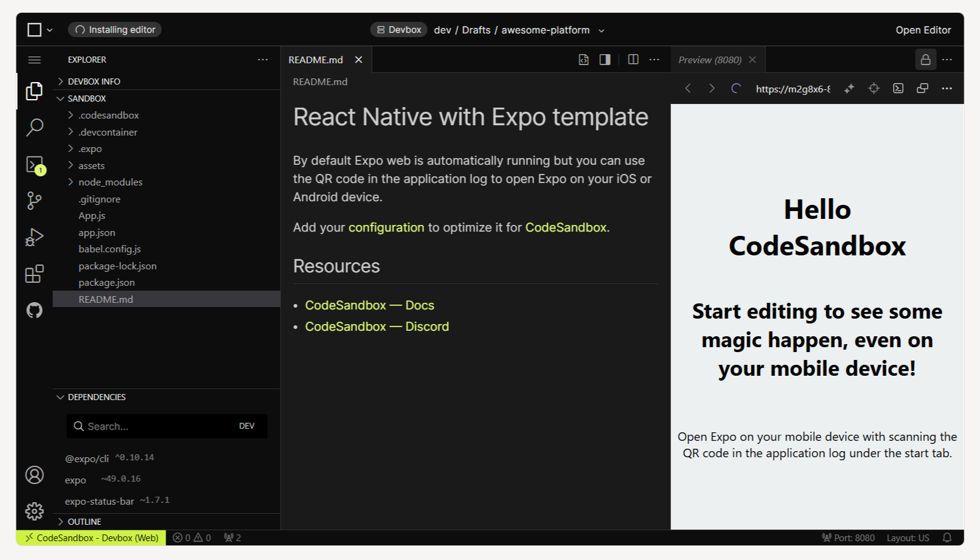Open notifications bell in status bar

[947, 538]
